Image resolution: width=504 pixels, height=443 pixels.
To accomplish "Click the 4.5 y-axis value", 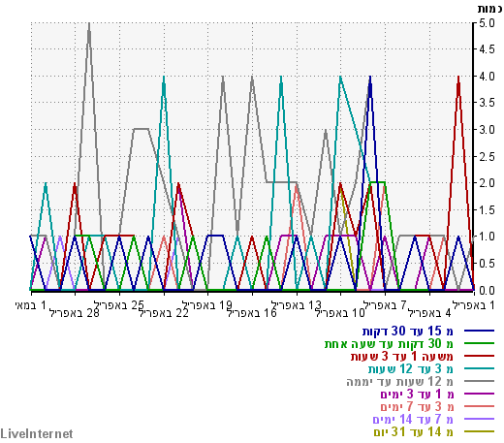I will click(488, 49).
